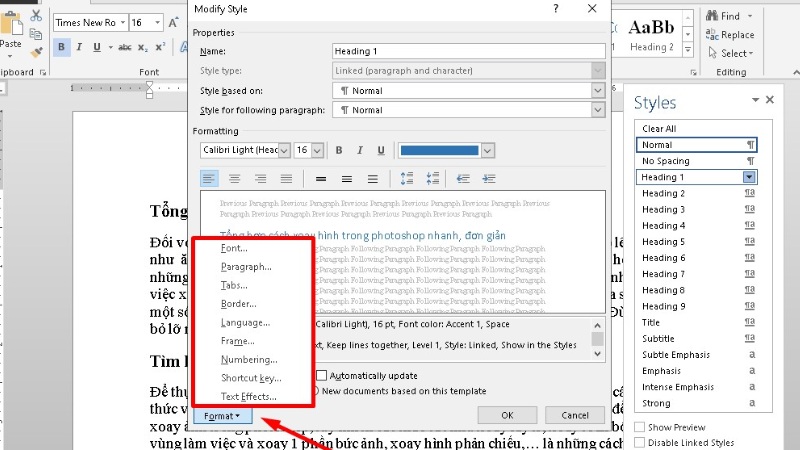This screenshot has height=450, width=800.
Task: Select Heading 2 in the Styles pane
Action: tap(696, 193)
